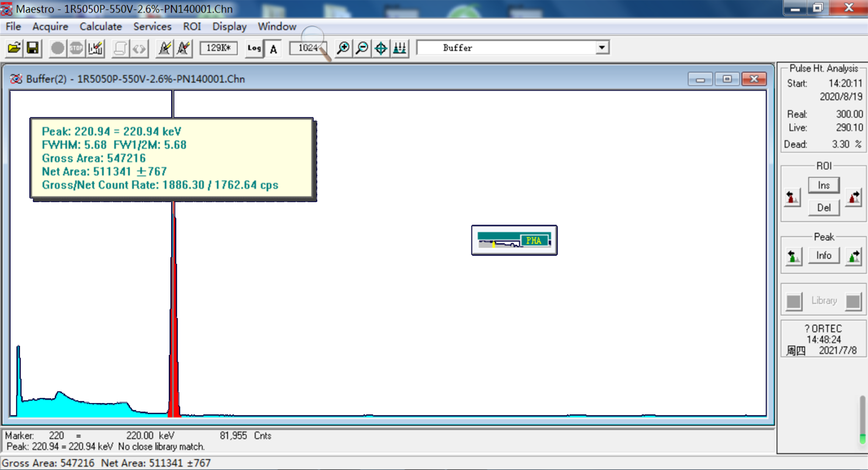This screenshot has height=470, width=868.
Task: Toggle the Log scale button
Action: coord(254,48)
